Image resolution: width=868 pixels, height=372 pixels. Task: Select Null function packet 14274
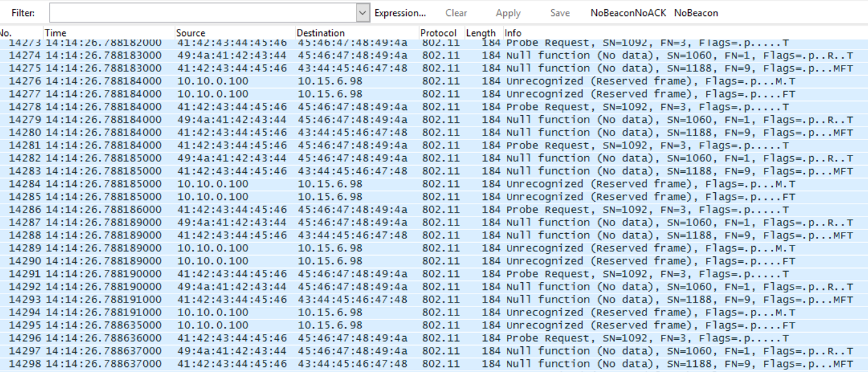257,55
